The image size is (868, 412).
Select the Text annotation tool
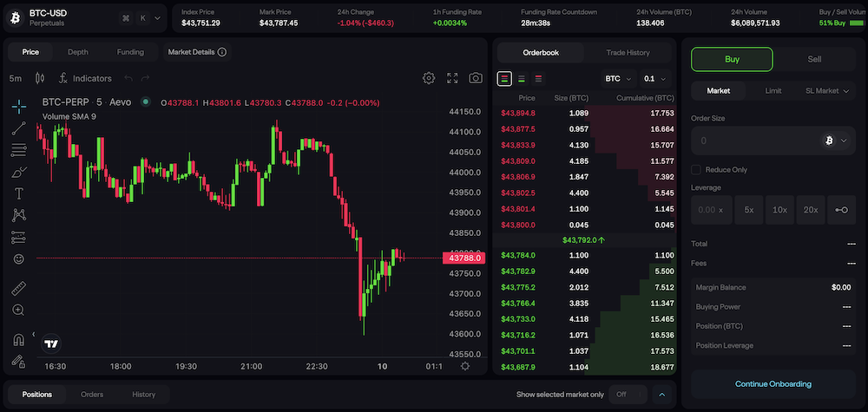[x=19, y=193]
